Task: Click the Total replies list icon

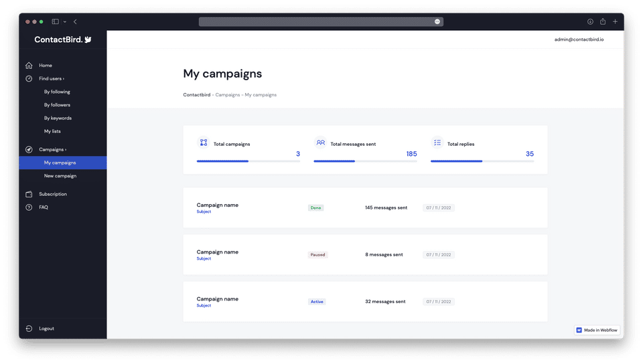Action: pyautogui.click(x=437, y=143)
